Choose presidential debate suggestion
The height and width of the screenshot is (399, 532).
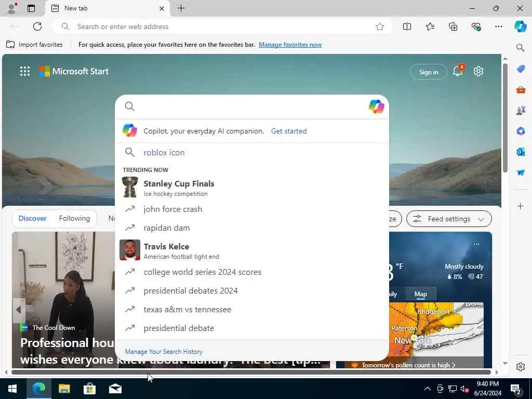252,328
